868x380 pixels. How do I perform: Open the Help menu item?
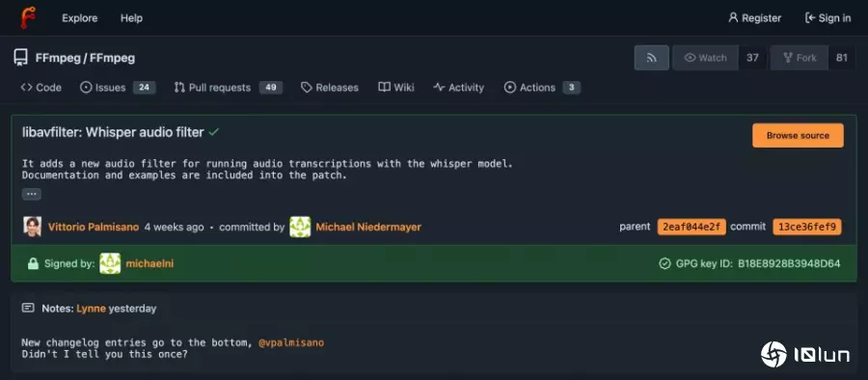(131, 18)
